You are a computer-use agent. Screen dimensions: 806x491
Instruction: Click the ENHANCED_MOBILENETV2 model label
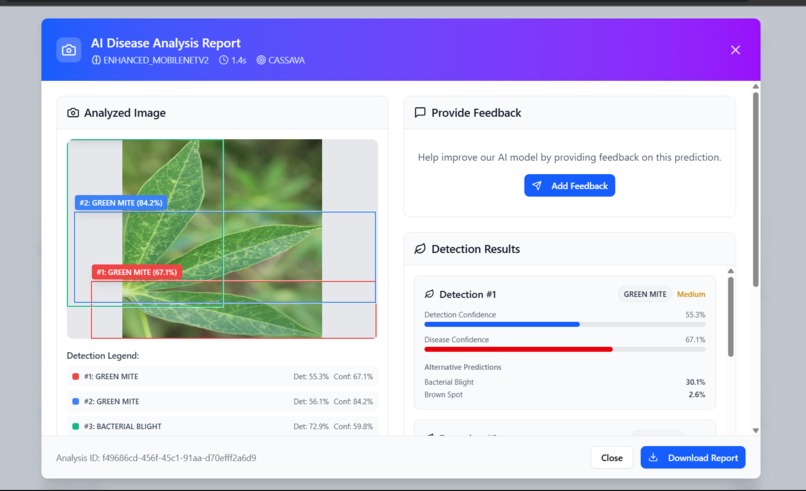[x=156, y=60]
